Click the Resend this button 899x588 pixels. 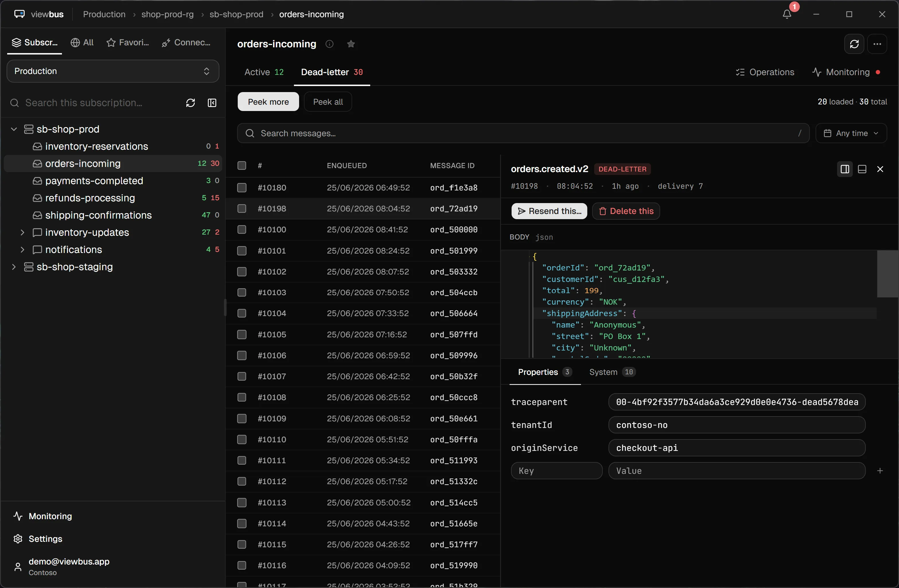pos(549,211)
